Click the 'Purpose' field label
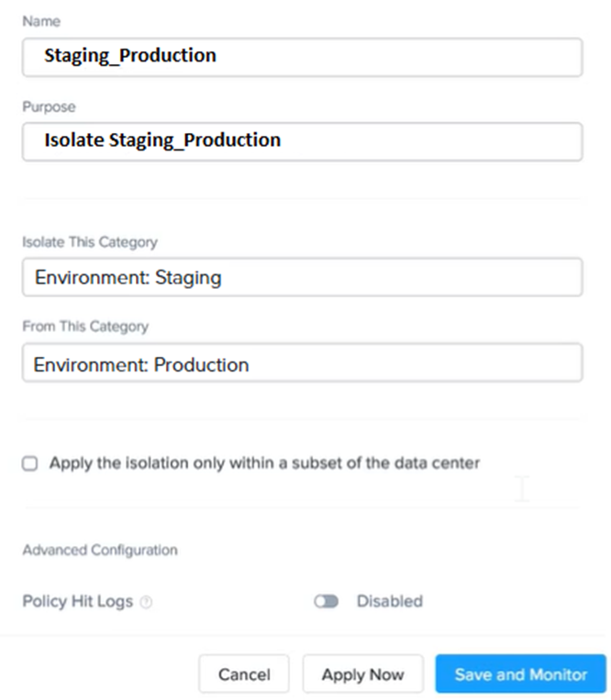Image resolution: width=611 pixels, height=700 pixels. tap(49, 106)
